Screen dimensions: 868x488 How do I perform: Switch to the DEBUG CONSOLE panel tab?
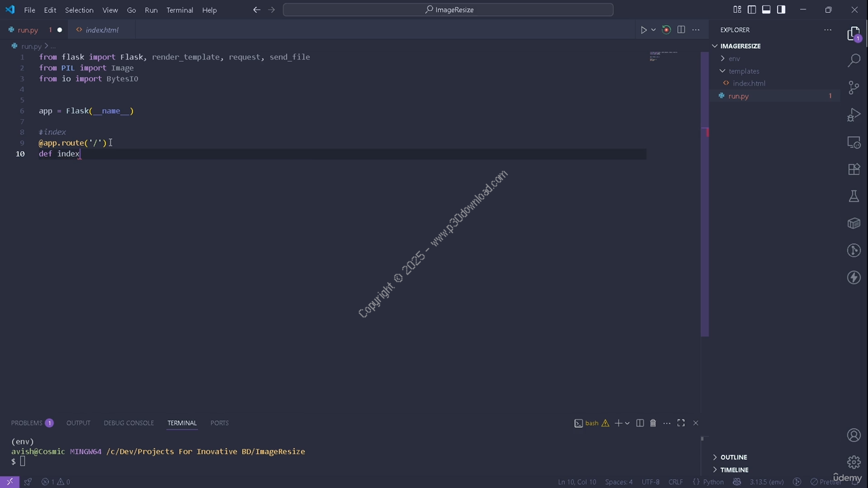pyautogui.click(x=128, y=423)
